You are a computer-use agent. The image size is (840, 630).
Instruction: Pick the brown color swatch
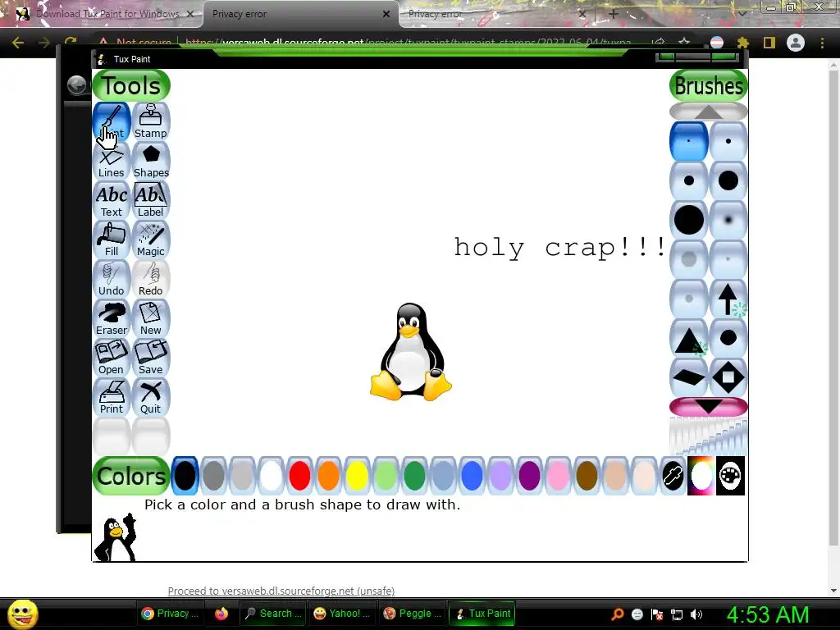coord(587,476)
